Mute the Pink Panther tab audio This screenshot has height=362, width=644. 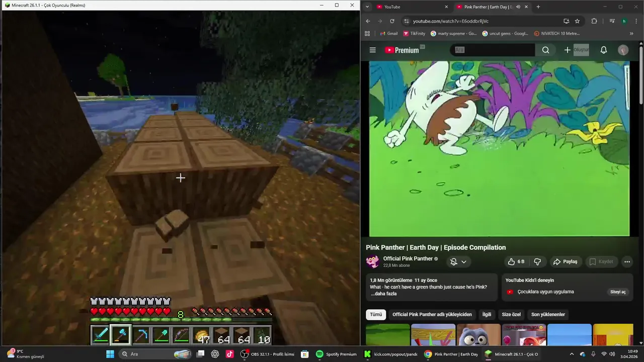[518, 7]
